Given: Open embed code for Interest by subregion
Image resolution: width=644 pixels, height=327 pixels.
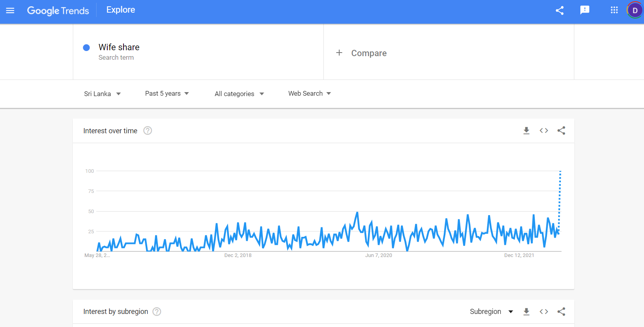Looking at the screenshot, I should coord(544,312).
